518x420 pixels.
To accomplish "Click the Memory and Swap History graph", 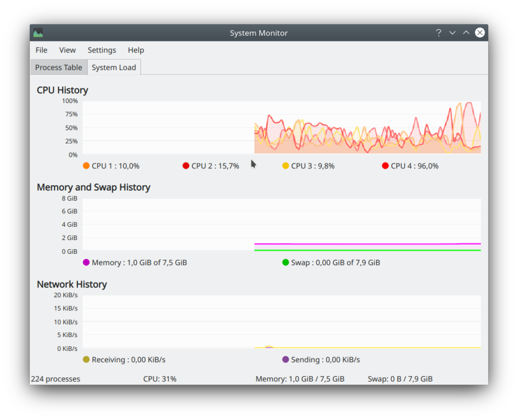I will coord(281,224).
